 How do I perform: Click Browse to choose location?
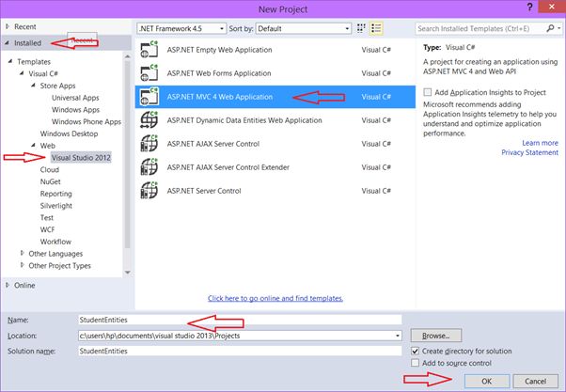(x=435, y=336)
